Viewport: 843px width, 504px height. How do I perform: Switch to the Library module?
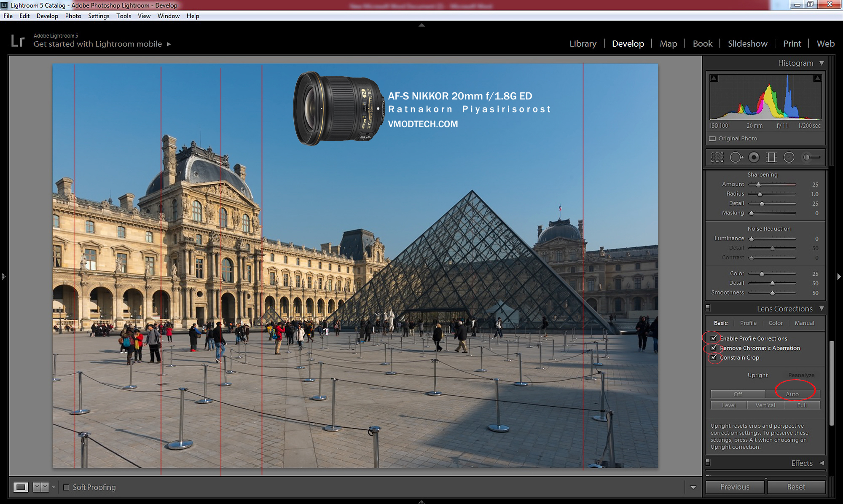tap(583, 44)
